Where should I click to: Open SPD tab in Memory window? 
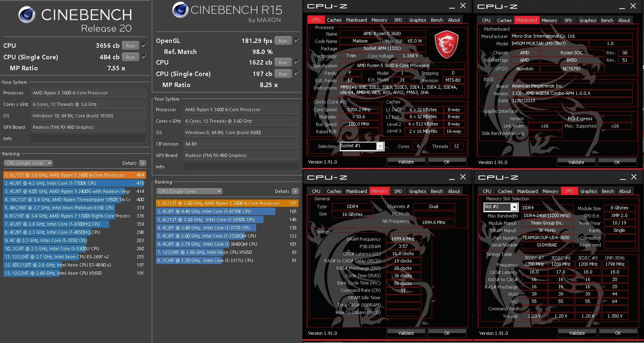[398, 191]
